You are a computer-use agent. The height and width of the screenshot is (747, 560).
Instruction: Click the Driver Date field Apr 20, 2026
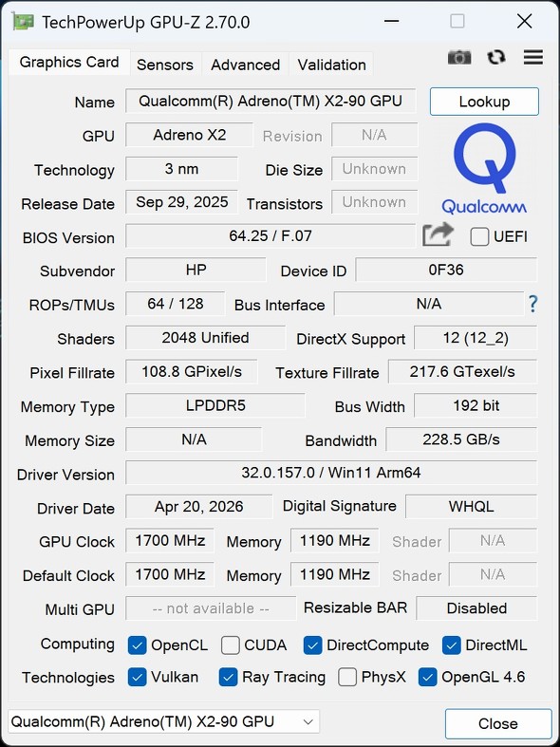point(198,507)
